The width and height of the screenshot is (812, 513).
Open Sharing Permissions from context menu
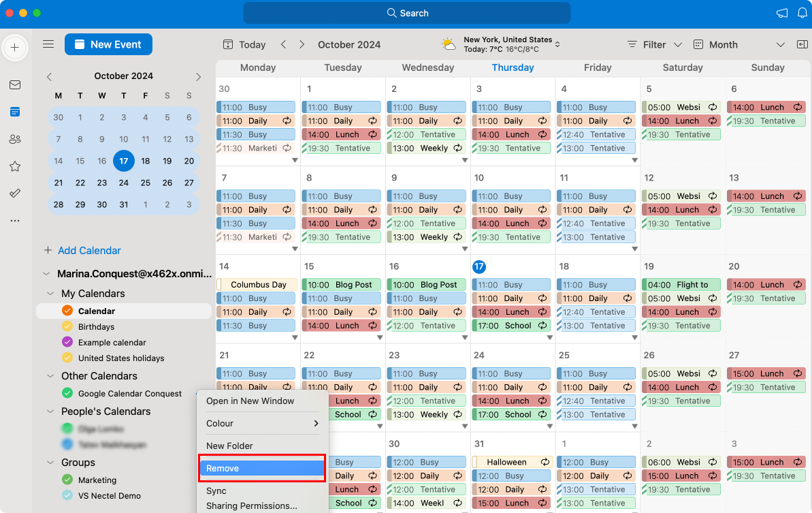[x=263, y=506]
